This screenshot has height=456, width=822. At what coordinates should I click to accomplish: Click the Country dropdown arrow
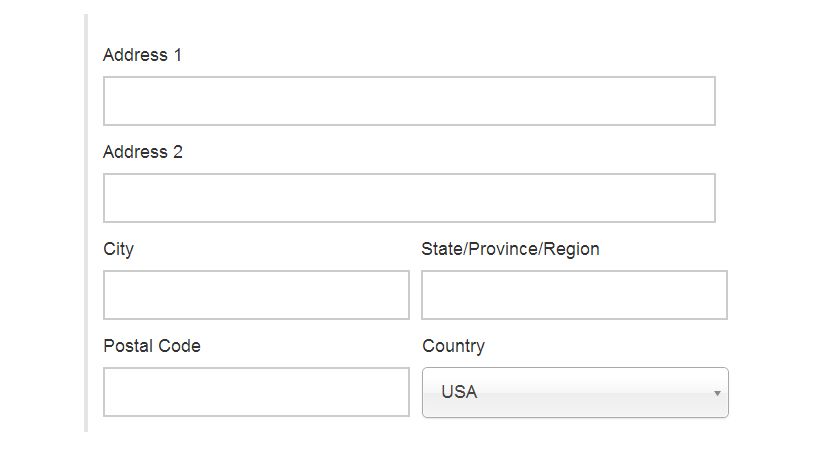point(717,393)
